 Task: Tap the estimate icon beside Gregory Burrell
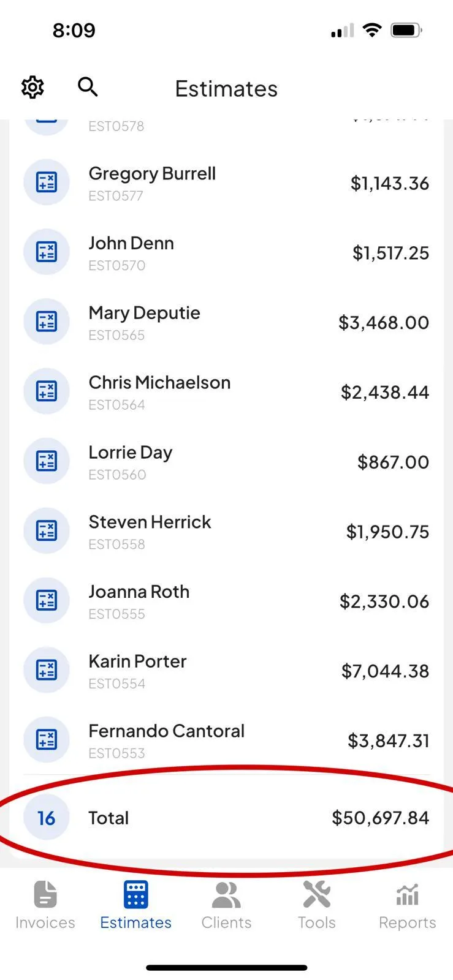pyautogui.click(x=47, y=183)
